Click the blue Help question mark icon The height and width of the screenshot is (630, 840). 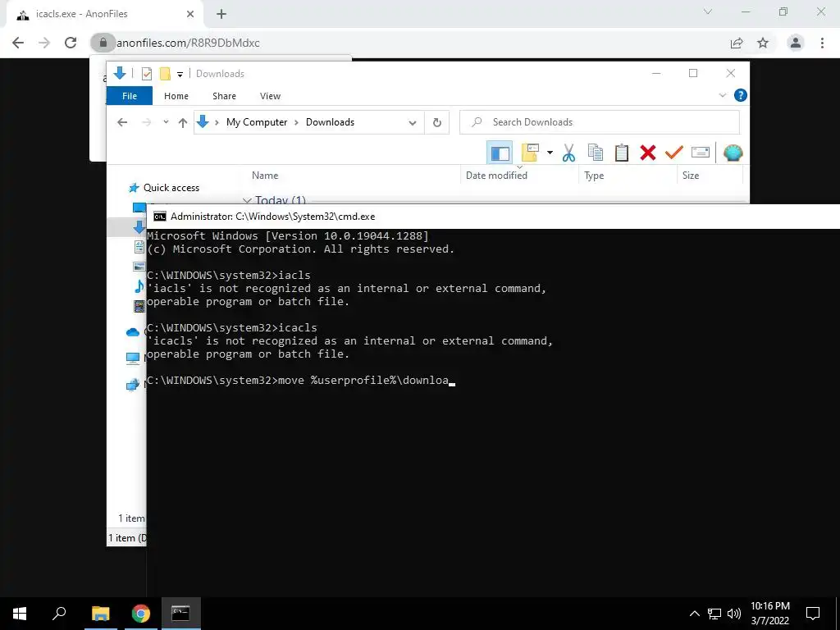pyautogui.click(x=741, y=95)
